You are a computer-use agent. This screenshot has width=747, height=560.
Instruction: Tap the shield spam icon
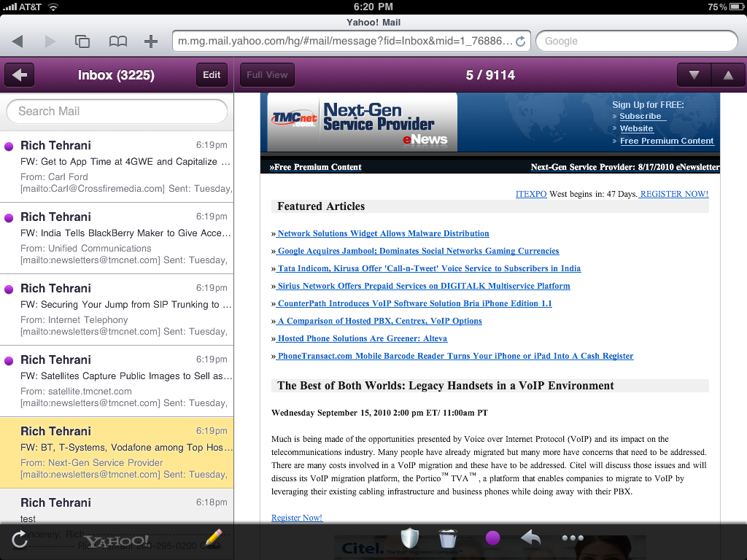pyautogui.click(x=410, y=539)
